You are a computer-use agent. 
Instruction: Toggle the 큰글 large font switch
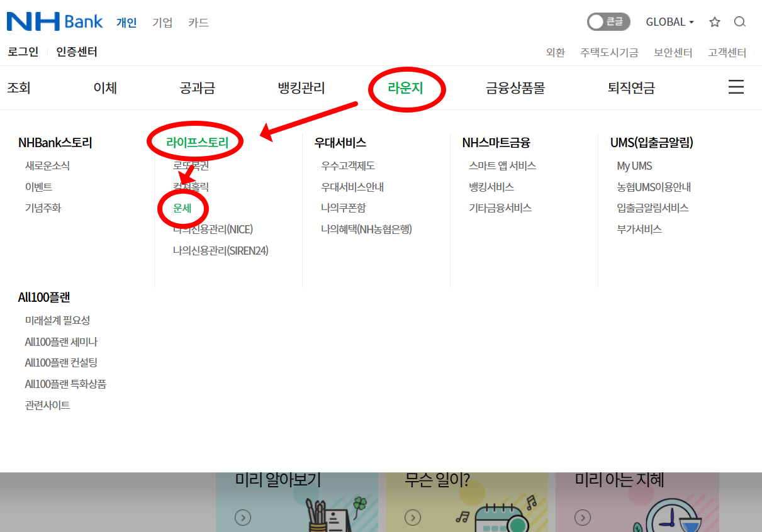click(x=608, y=21)
